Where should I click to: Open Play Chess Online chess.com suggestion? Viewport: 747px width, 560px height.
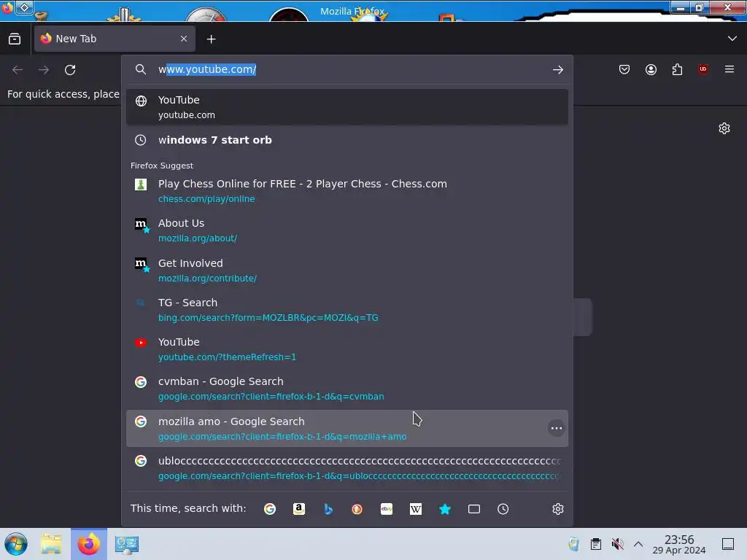click(347, 191)
